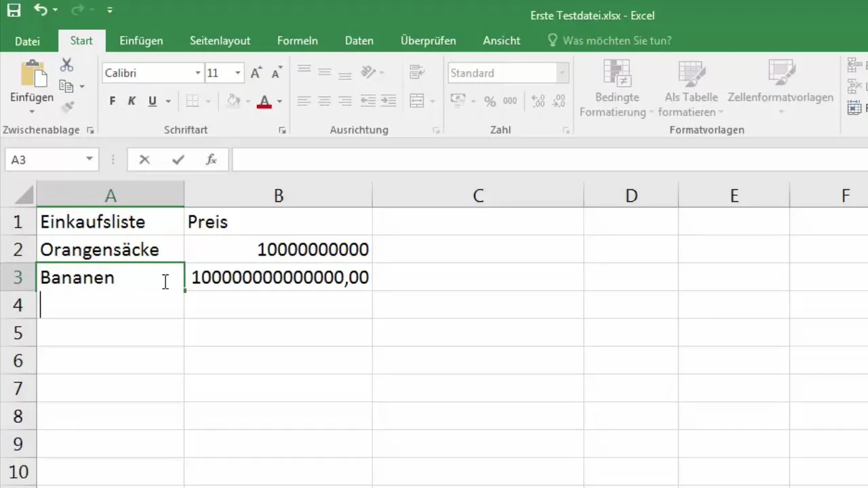Switch to the Einfügen ribbon tab
868x488 pixels.
click(x=141, y=41)
